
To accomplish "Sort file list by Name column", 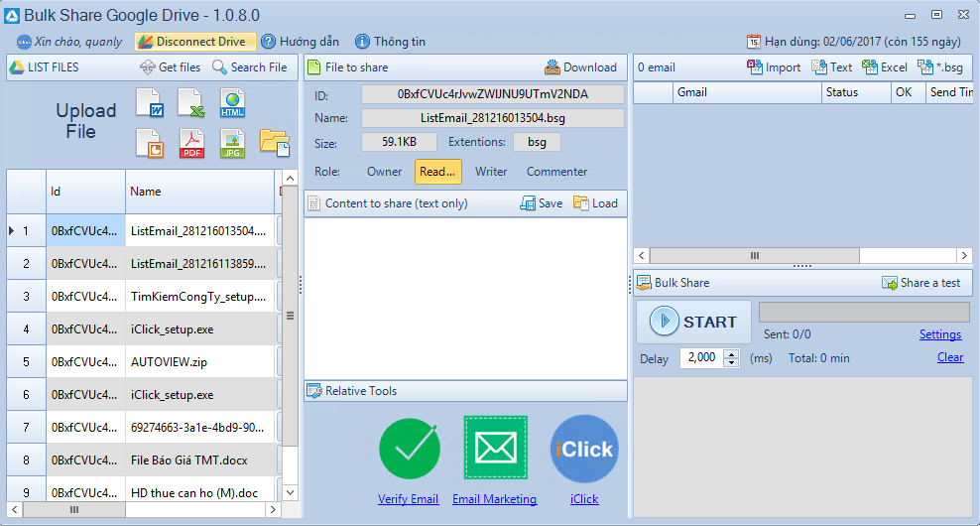I will pyautogui.click(x=200, y=192).
